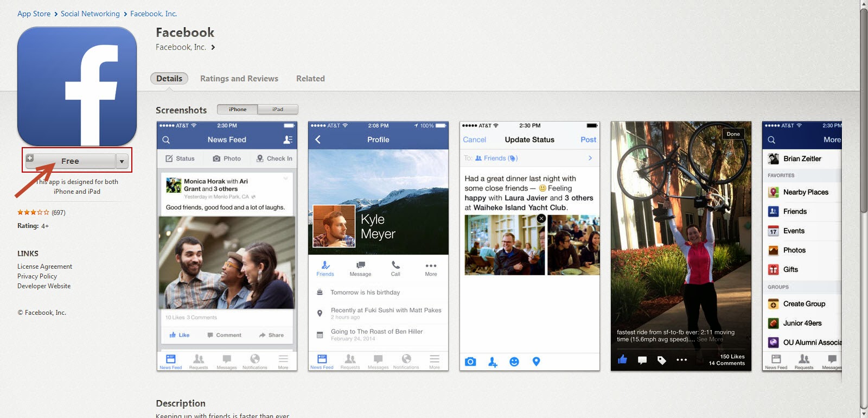Expand the Friends audience chevron

(590, 158)
